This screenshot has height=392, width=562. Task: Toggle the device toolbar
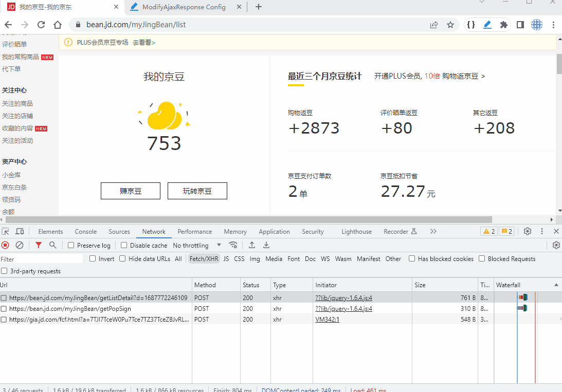point(20,231)
